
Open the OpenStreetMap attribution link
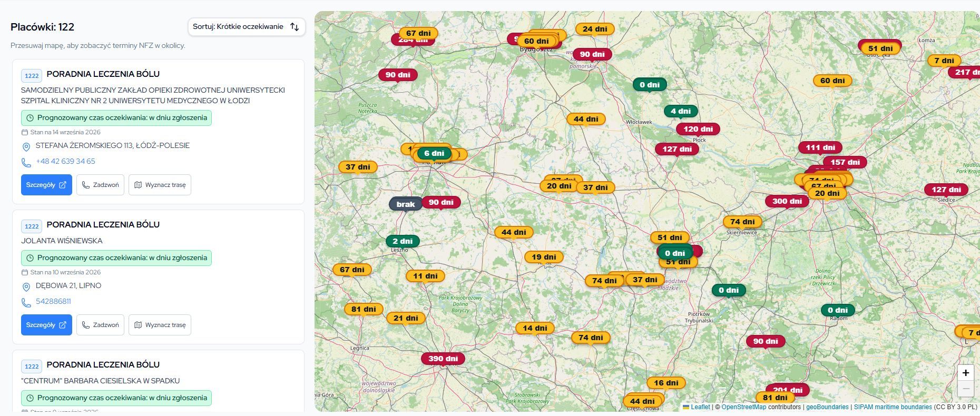[x=744, y=407]
